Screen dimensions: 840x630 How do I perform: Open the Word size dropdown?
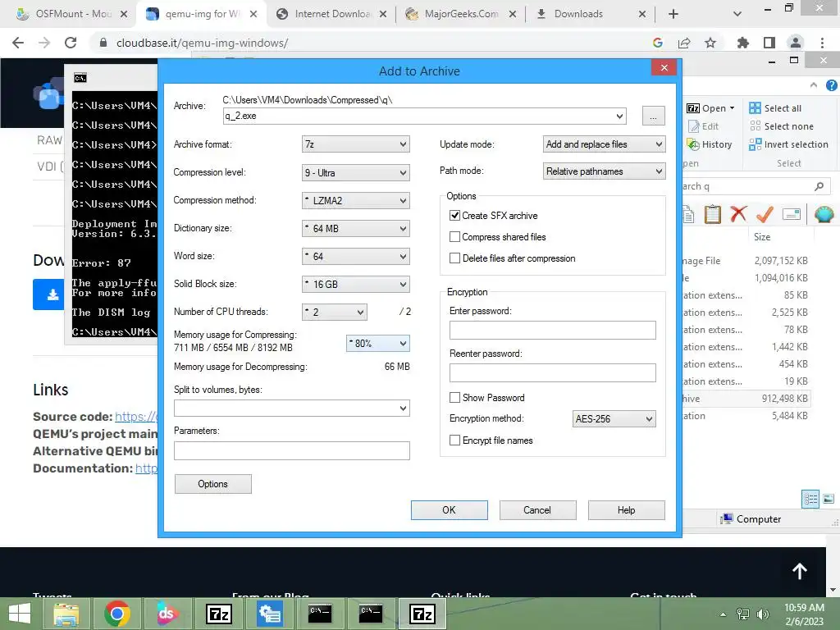click(x=356, y=256)
